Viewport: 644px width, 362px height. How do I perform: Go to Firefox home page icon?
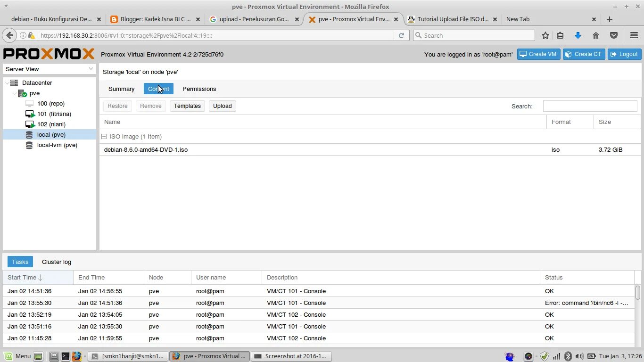point(596,35)
